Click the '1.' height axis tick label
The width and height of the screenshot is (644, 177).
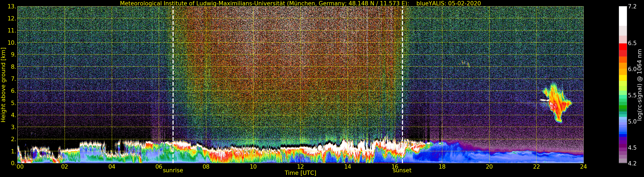[x=13, y=151]
